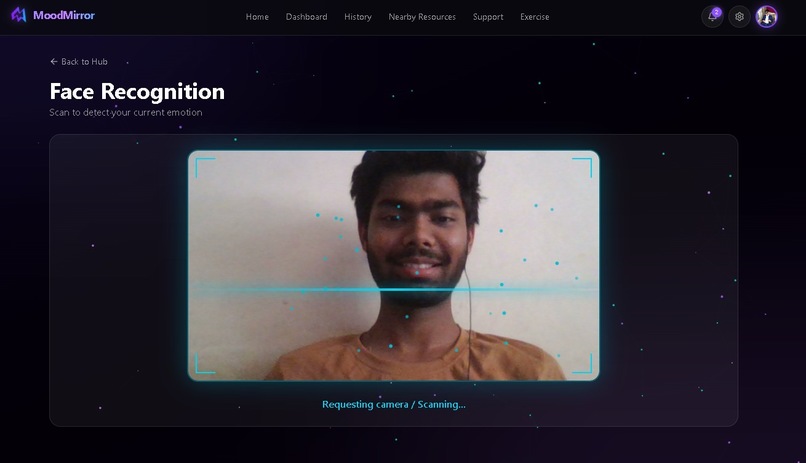This screenshot has width=806, height=463.
Task: Click 'Requesting camera / Scanning...' status text
Action: 394,404
